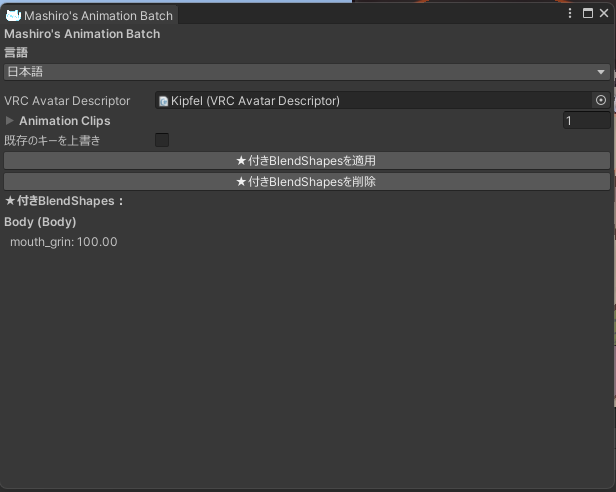The height and width of the screenshot is (492, 616).
Task: Click the VRC Avatar Descriptor label
Action: tap(67, 101)
